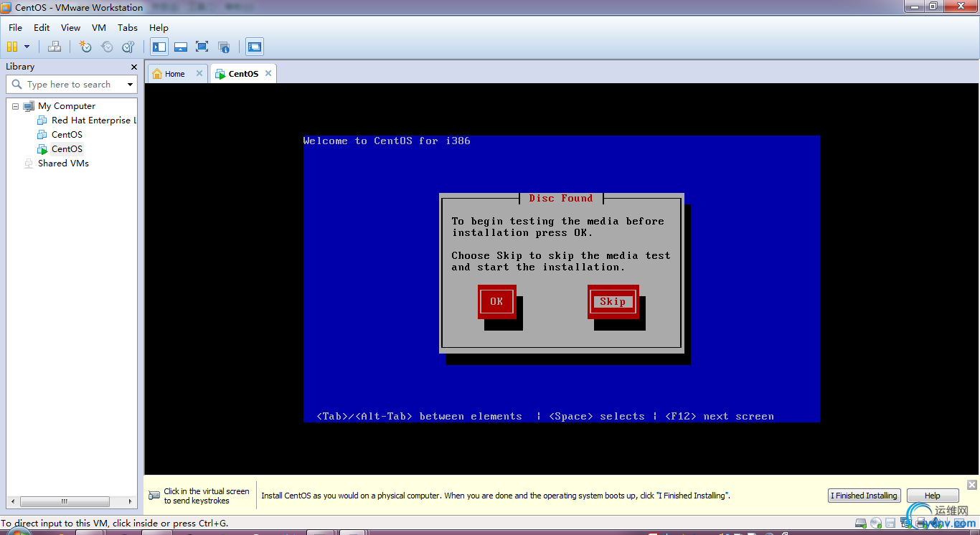
Task: Close the CentOS tab
Action: [268, 73]
